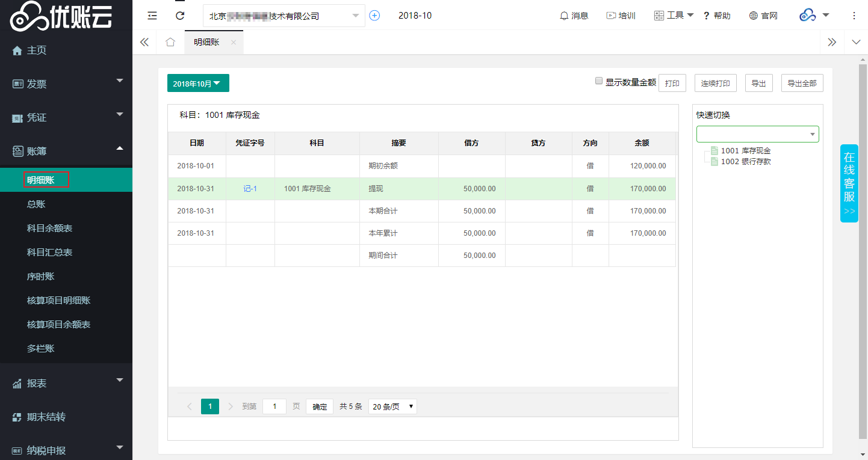Select 1001 库存现金 in the quick switch tree
Image resolution: width=868 pixels, height=460 pixels.
[745, 151]
